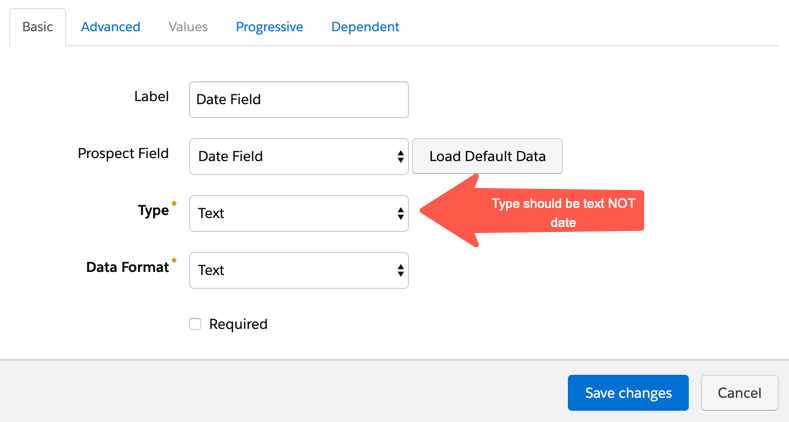The image size is (789, 422).
Task: Switch to the Basic tab
Action: [x=37, y=27]
